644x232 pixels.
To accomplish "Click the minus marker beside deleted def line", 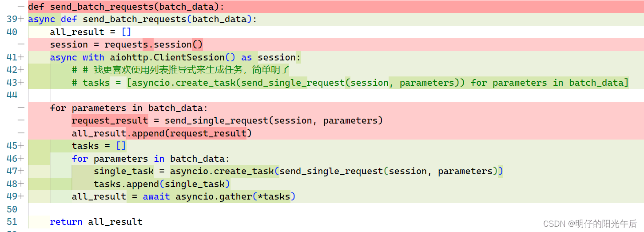I will [21, 7].
